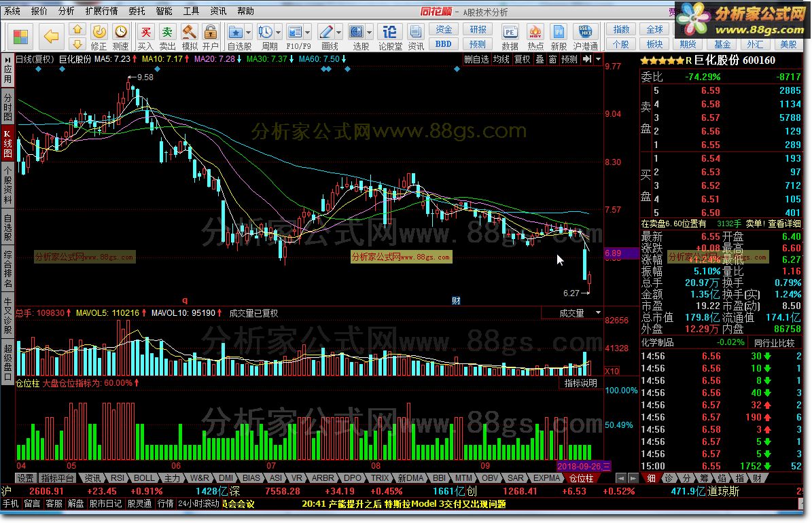
Task: Click the yellow down arrow icon
Action: point(77,44)
